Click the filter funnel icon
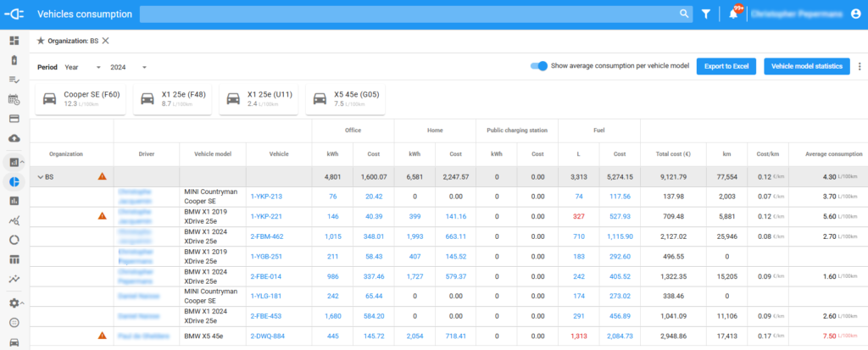The height and width of the screenshot is (350, 868). (705, 14)
